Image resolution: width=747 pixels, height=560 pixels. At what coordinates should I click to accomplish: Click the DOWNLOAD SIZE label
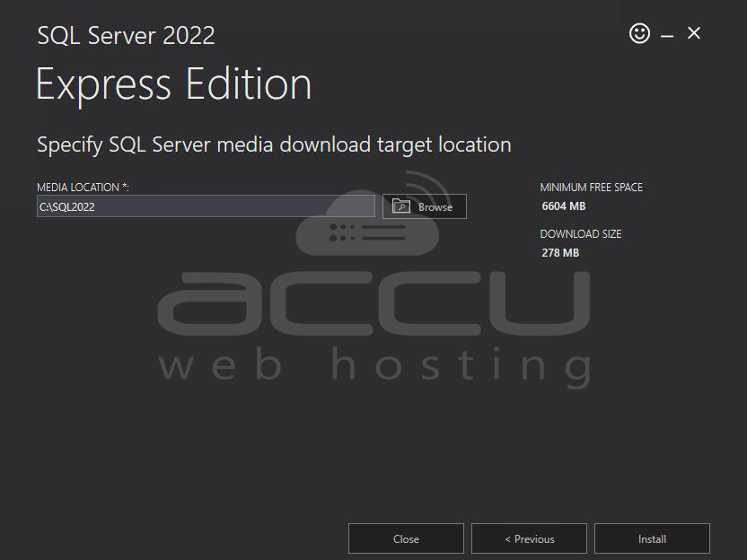click(580, 234)
